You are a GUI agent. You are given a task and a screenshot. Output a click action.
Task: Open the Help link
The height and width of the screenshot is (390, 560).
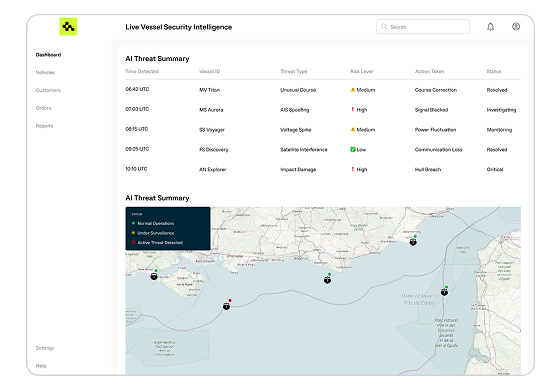tap(41, 366)
